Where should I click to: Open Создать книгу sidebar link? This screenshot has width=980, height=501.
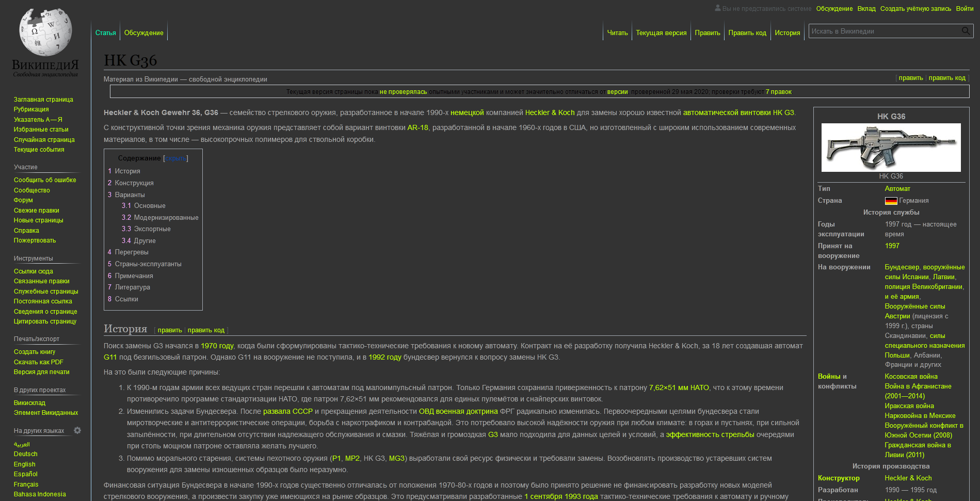click(x=35, y=352)
